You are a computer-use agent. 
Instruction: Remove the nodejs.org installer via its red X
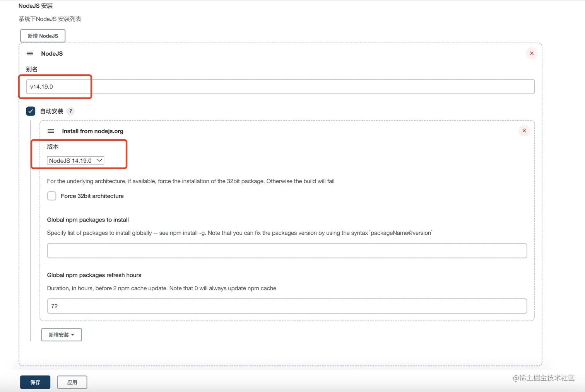(x=524, y=131)
